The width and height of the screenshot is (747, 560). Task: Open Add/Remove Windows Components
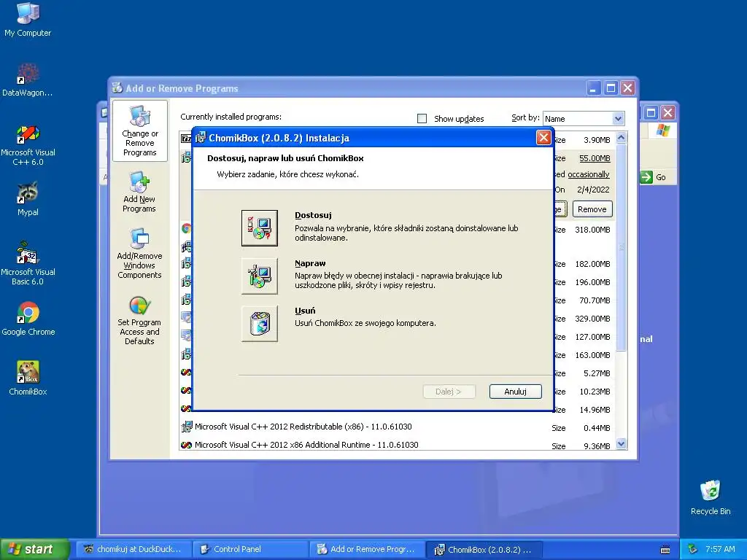139,253
